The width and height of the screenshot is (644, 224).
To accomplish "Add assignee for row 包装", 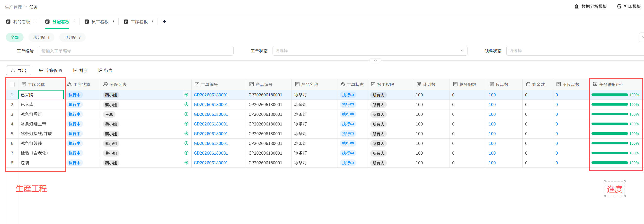I will (186, 163).
